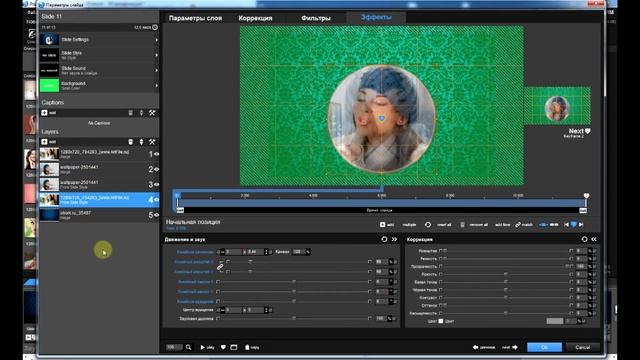Copy adjustments with double-arrow left icon

coord(594,239)
